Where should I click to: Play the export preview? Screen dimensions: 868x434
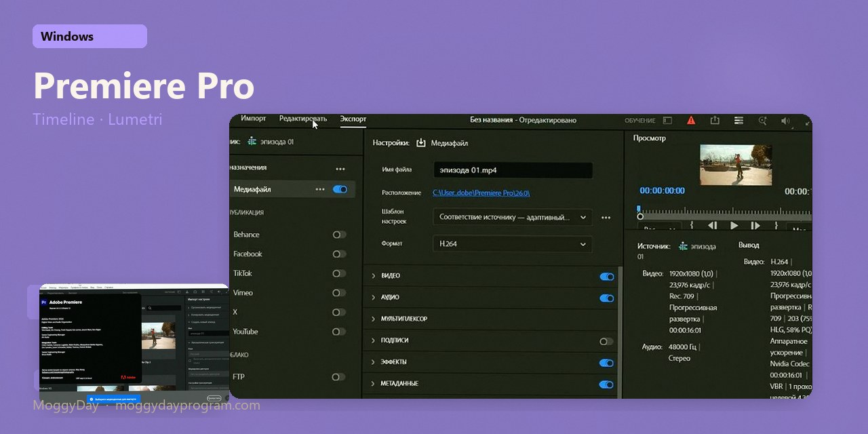pyautogui.click(x=734, y=225)
